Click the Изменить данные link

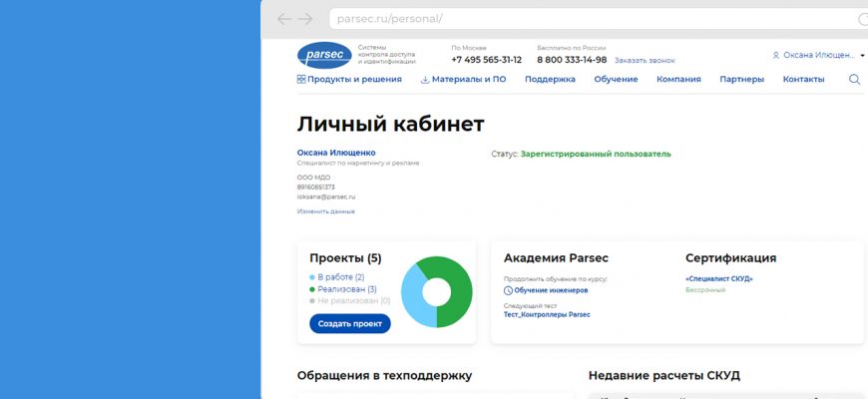click(x=325, y=211)
